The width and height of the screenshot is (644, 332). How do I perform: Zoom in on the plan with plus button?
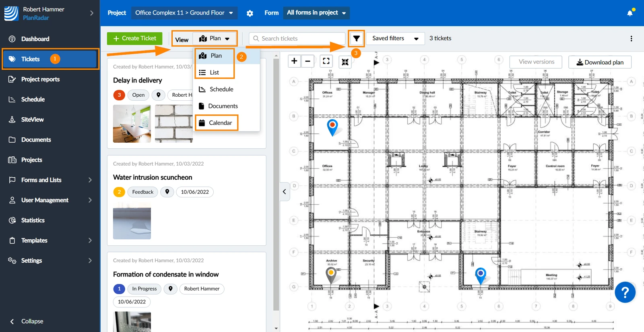[294, 61]
